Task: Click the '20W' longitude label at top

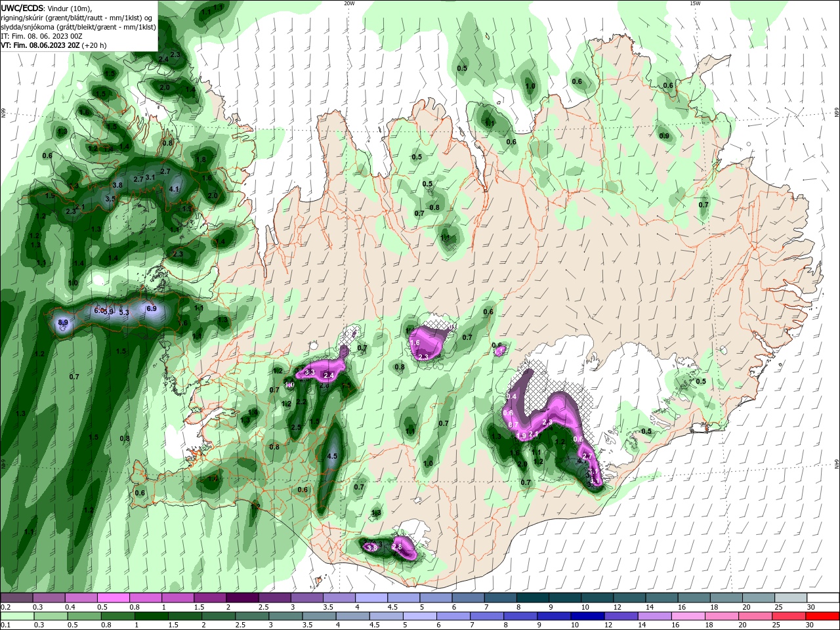Action: (349, 3)
